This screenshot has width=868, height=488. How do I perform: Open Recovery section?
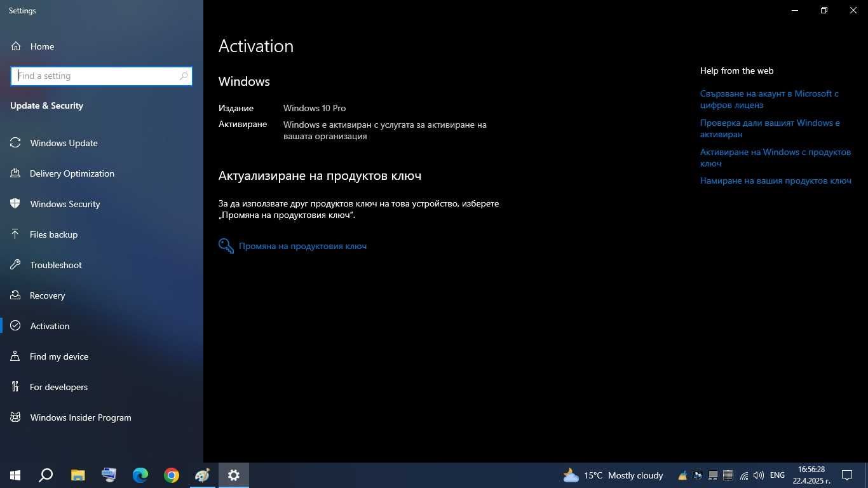102,295
